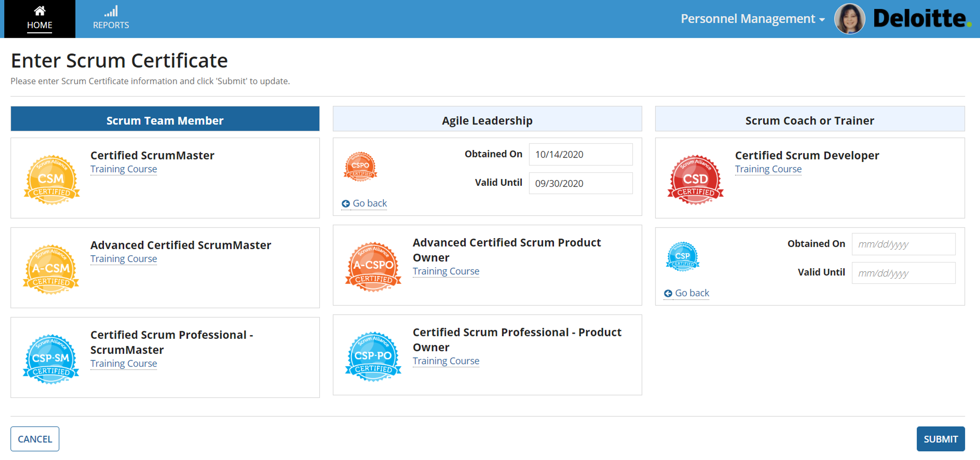
Task: Open the Reports bar chart icon
Action: tap(111, 11)
